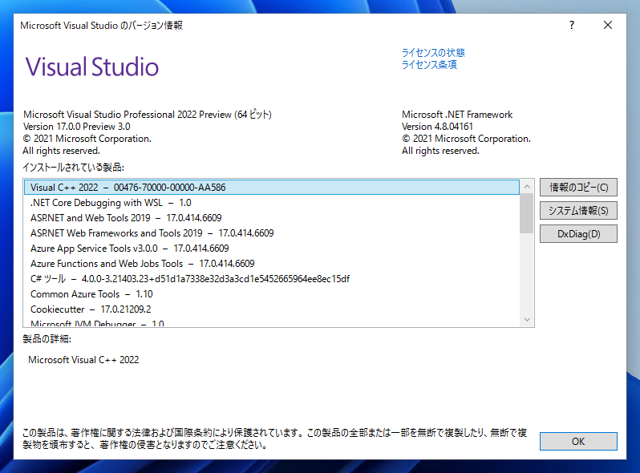This screenshot has height=473, width=640.
Task: Select Azure App Service Tools v3.0.0 row
Action: point(272,248)
